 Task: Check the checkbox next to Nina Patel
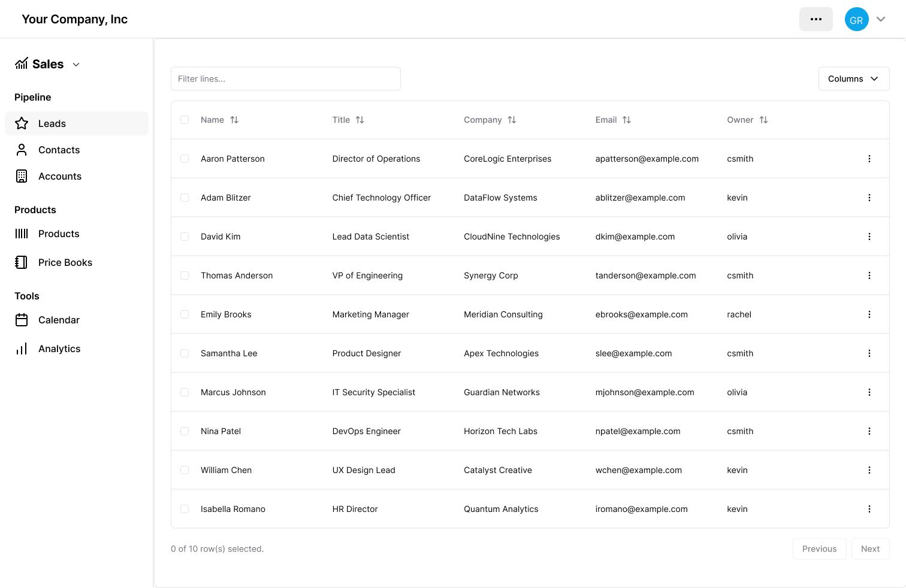tap(185, 431)
